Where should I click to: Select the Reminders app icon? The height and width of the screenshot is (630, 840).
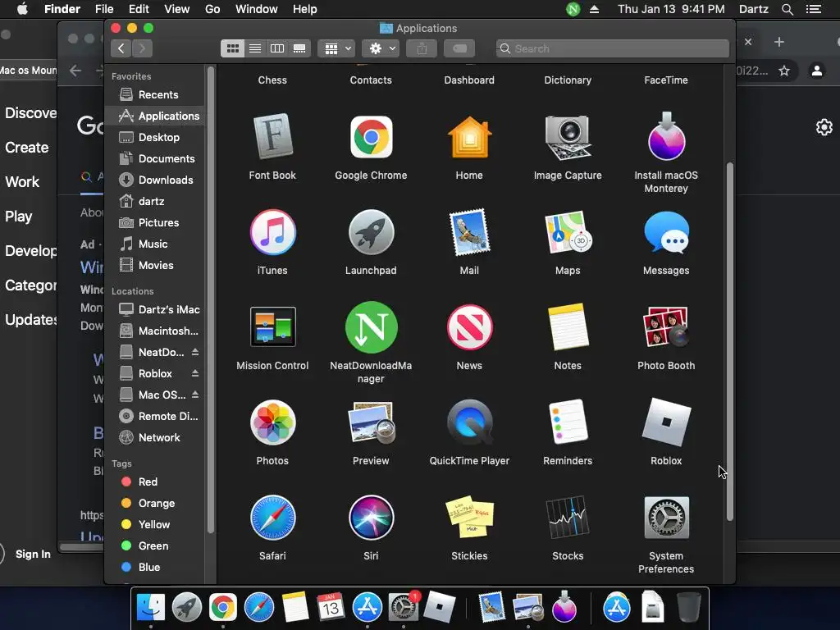(568, 422)
